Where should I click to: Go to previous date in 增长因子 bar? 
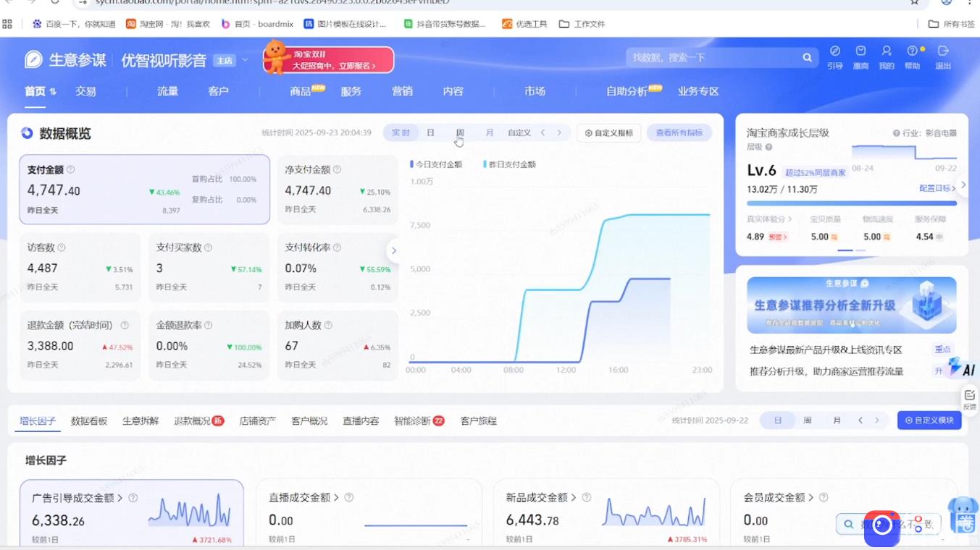(x=860, y=420)
